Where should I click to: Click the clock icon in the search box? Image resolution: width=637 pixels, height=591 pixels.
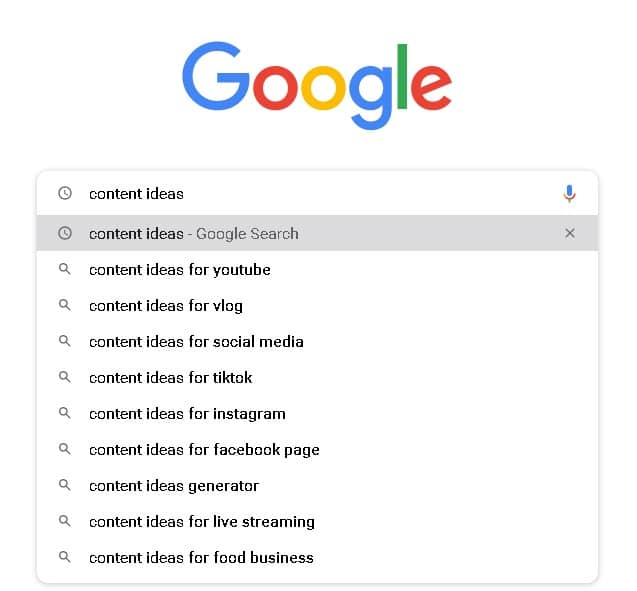[65, 193]
